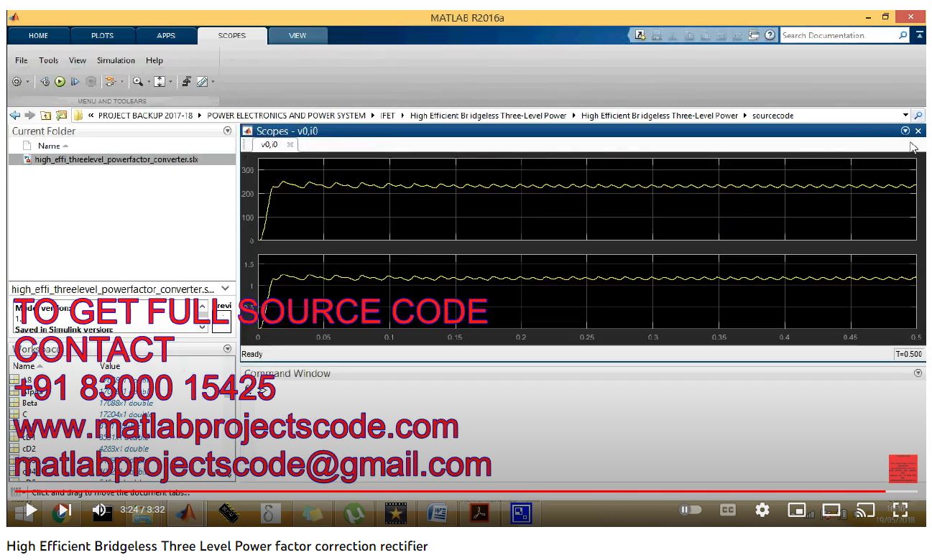Image resolution: width=932 pixels, height=560 pixels.
Task: Select high_effi_threelevel_powerfactor_converter.slx file
Action: click(116, 159)
